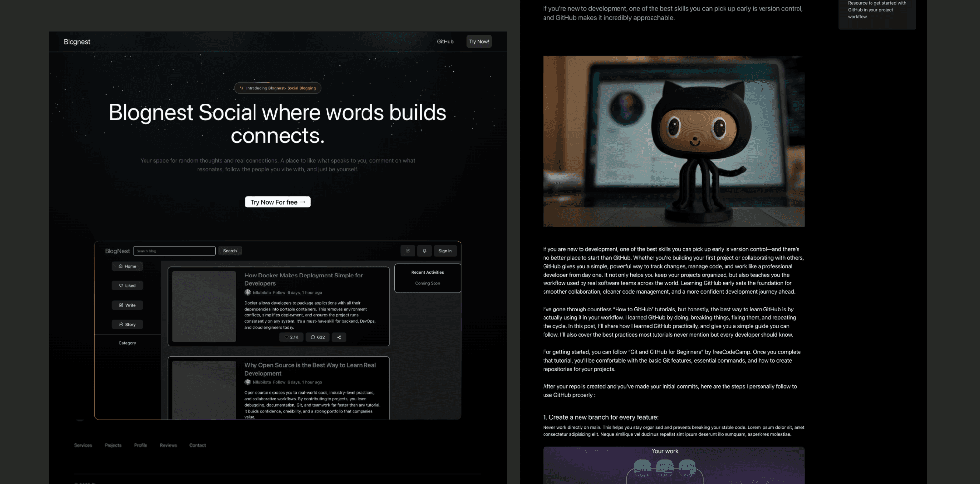Open comments on the Docker post
The width and height of the screenshot is (980, 484).
pyautogui.click(x=318, y=337)
